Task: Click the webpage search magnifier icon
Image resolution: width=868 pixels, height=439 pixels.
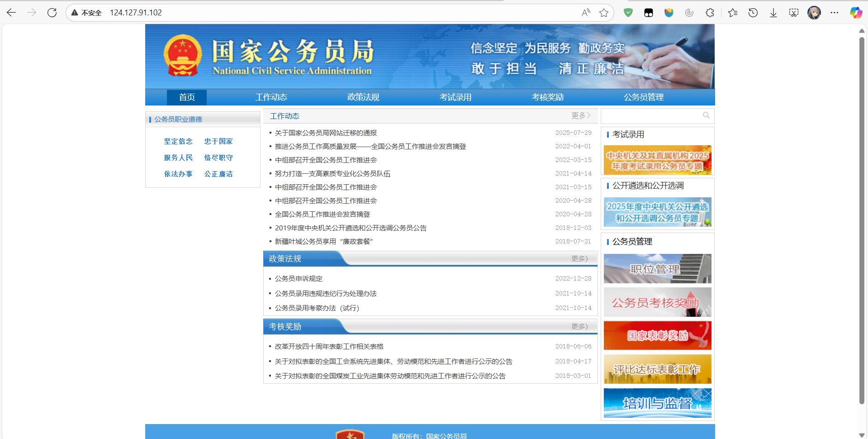Action: point(706,116)
